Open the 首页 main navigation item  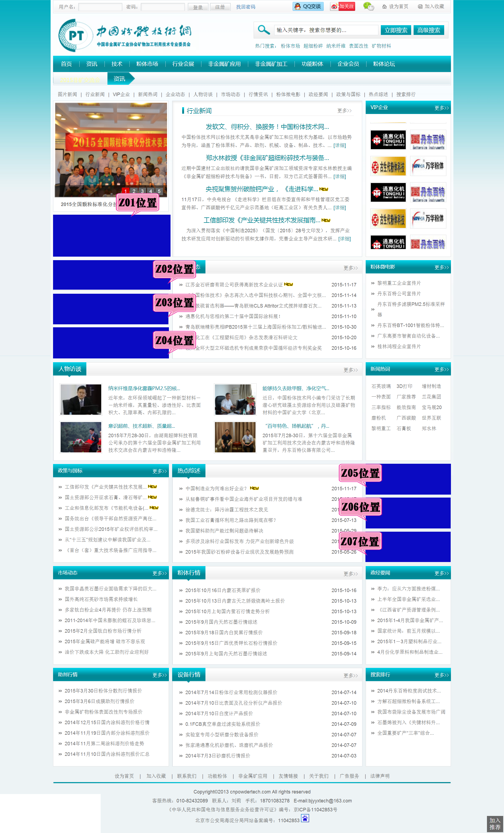pyautogui.click(x=66, y=64)
